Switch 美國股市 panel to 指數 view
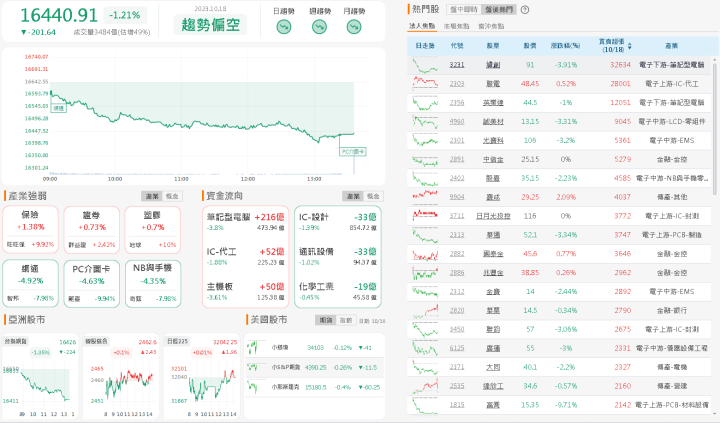 pyautogui.click(x=344, y=321)
